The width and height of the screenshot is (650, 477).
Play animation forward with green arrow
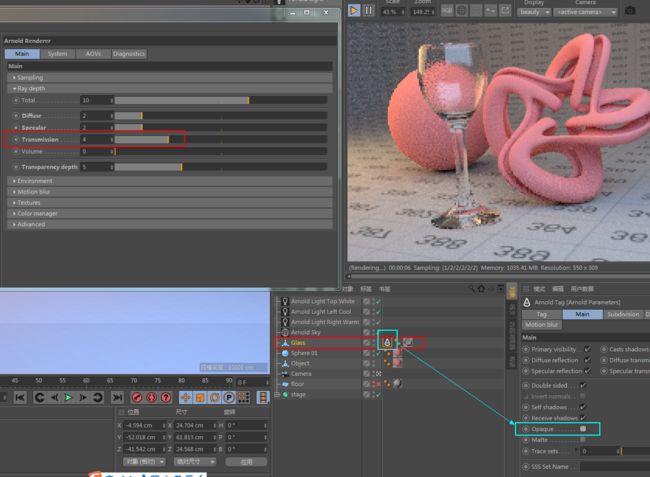68,397
